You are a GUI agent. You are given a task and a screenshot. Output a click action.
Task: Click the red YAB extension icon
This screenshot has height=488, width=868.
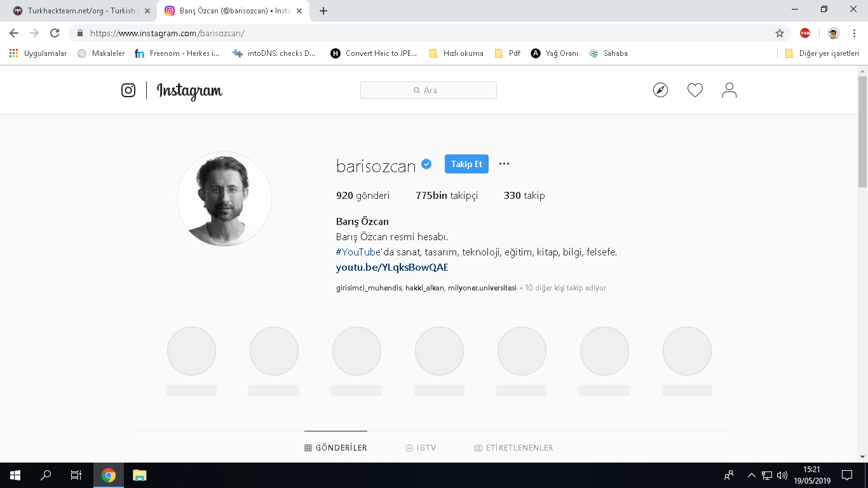[805, 33]
